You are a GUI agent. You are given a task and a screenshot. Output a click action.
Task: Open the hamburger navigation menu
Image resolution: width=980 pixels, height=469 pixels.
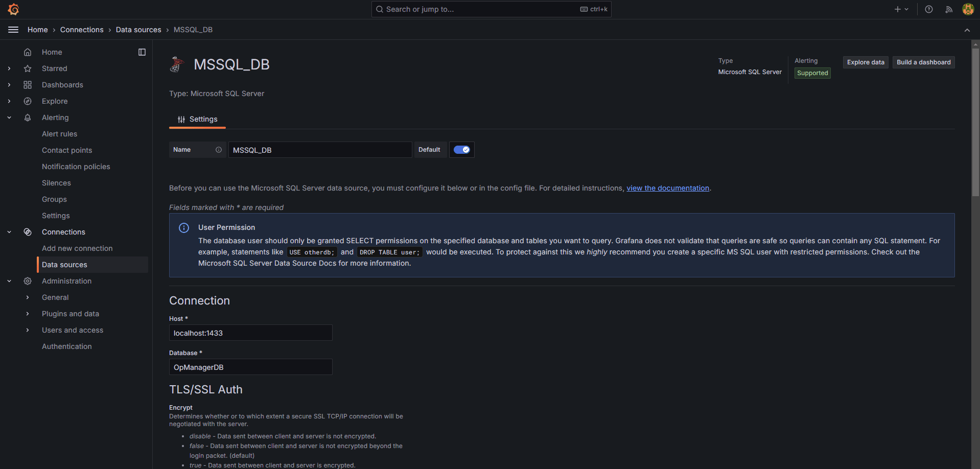point(13,30)
